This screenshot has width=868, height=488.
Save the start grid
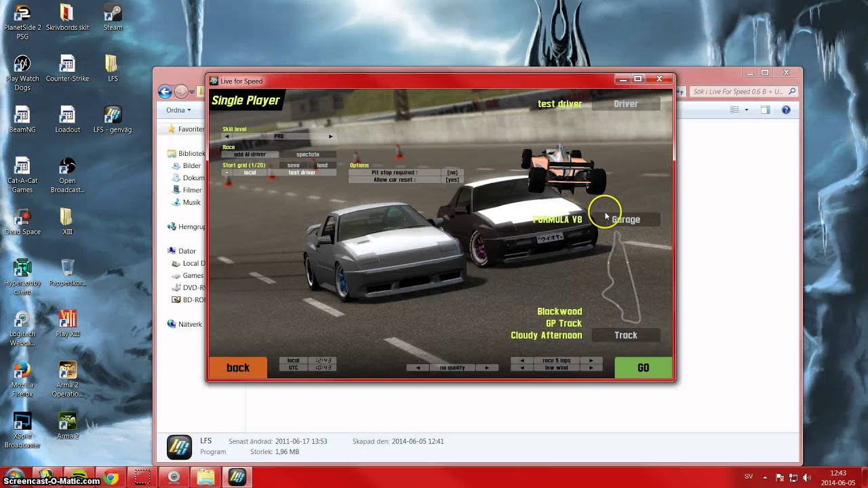coord(293,165)
